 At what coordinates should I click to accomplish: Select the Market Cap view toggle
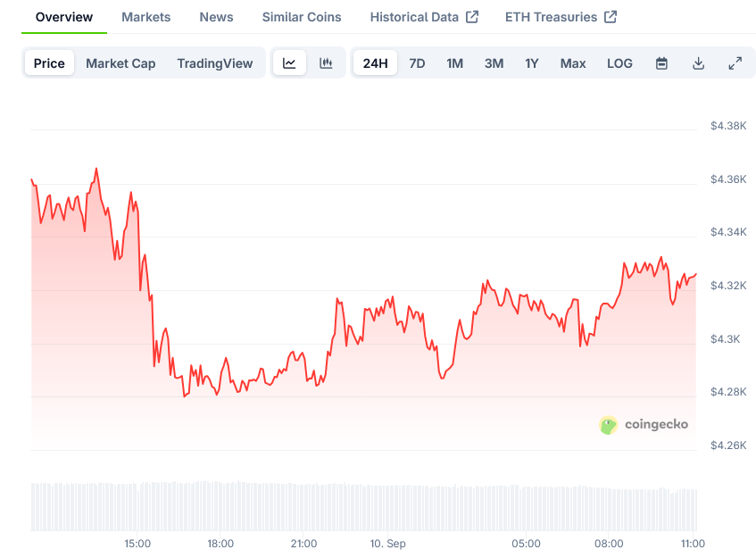(120, 63)
